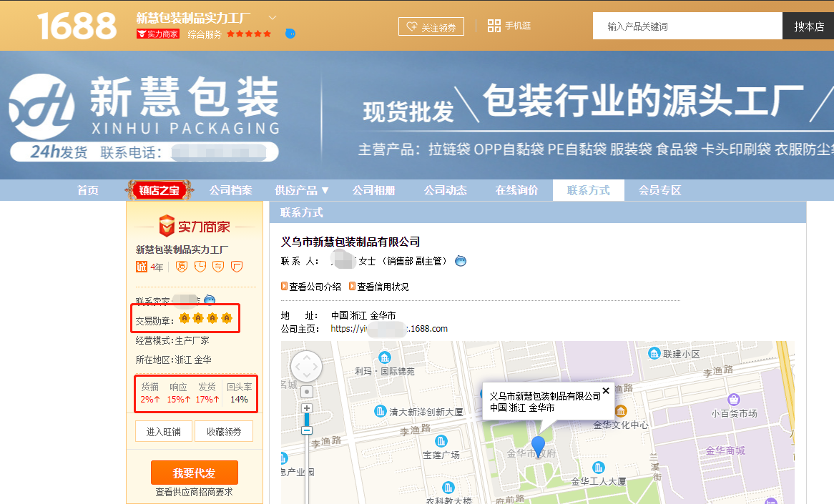Click the 义乌市新慧包装制品有限公司 company title
834x504 pixels.
click(350, 242)
